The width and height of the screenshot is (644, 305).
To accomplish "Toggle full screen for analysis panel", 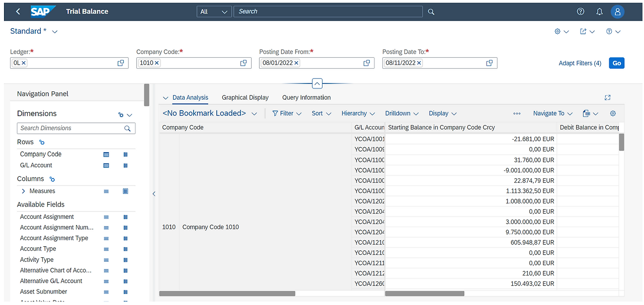I will click(x=607, y=97).
